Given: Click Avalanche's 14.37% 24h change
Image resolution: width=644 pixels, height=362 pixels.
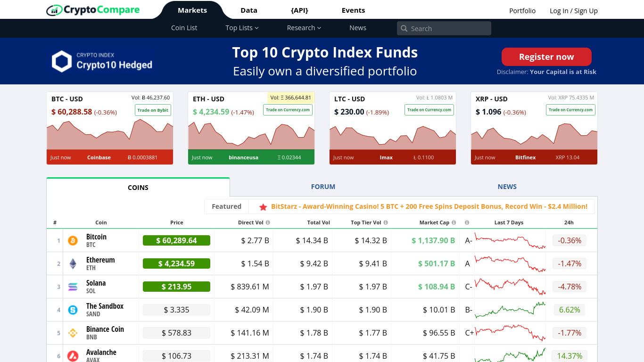Looking at the screenshot, I should (570, 356).
